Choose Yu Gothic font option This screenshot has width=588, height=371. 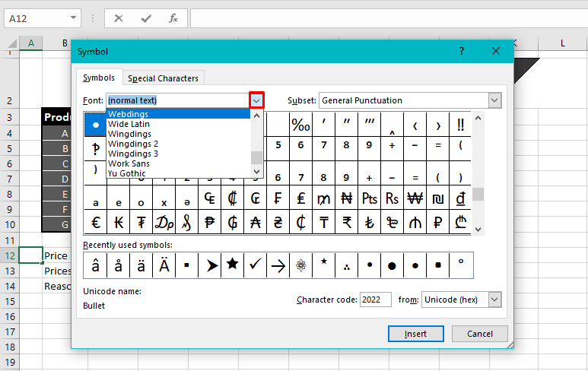[x=179, y=173]
